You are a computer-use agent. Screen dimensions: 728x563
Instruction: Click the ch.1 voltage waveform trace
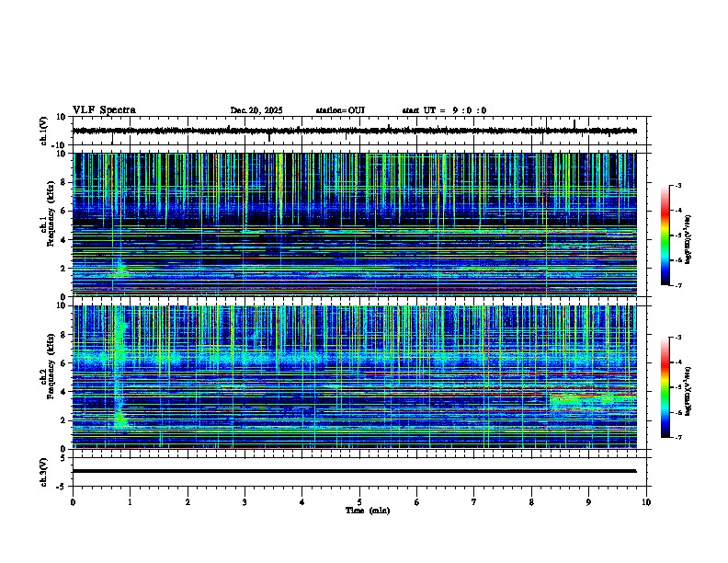pos(354,131)
